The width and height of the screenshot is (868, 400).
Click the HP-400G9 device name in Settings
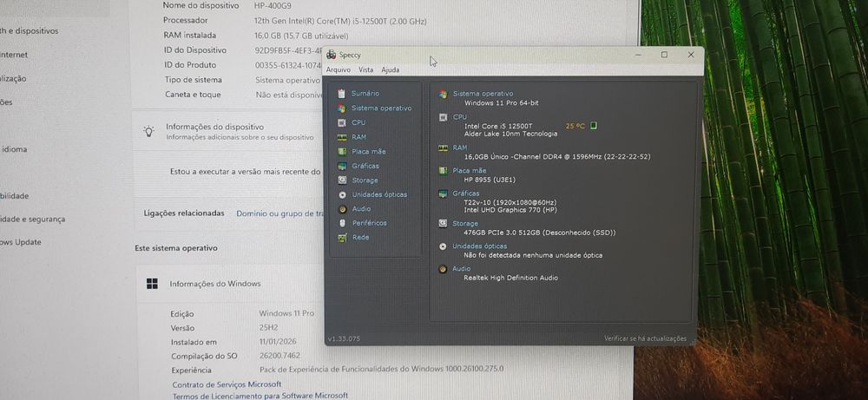273,5
